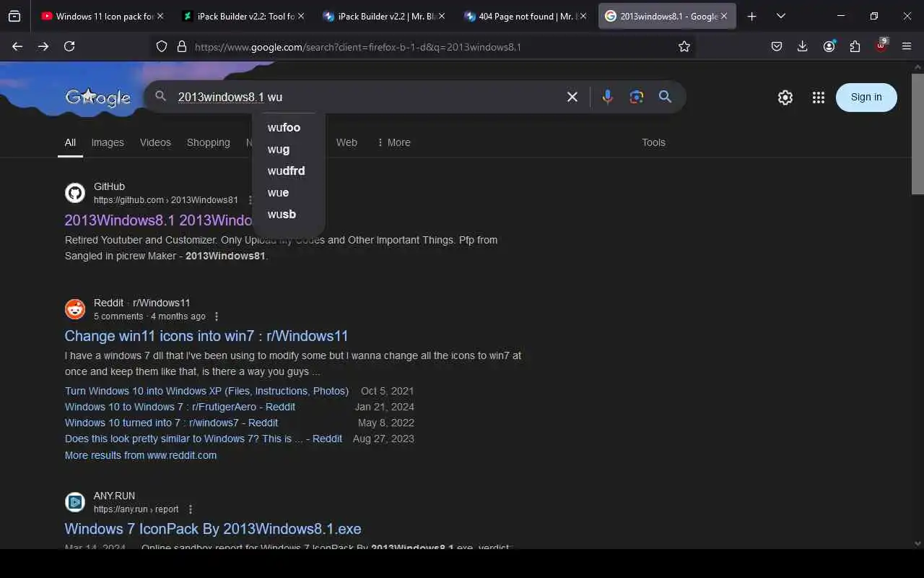Open Change win11 icons into win7 link
The width and height of the screenshot is (924, 578).
tap(206, 336)
